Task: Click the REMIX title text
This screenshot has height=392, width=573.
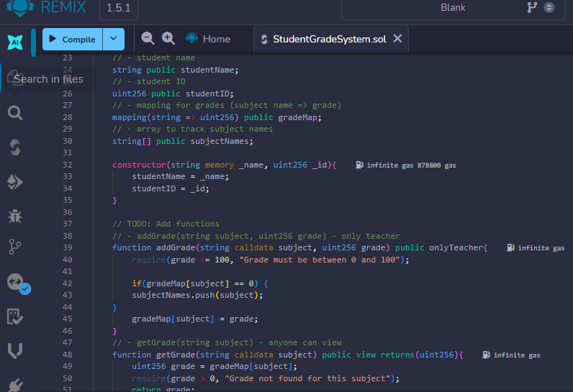Action: [63, 7]
